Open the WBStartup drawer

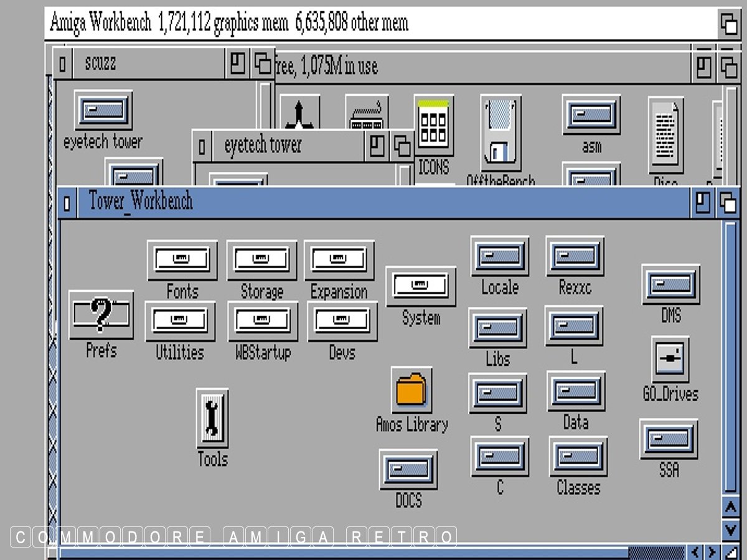[262, 321]
